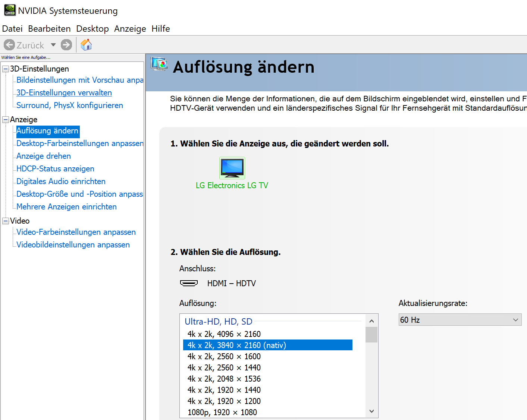Screen dimensions: 527x420
Task: Open Videobildeinstellungen anpassen
Action: (x=73, y=245)
